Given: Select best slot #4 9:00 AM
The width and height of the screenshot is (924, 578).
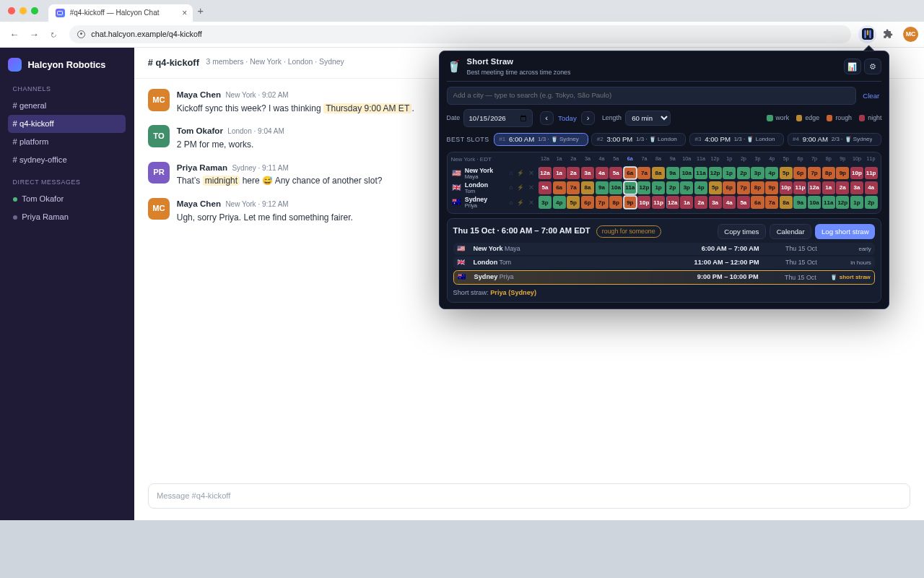Looking at the screenshot, I should tap(834, 139).
